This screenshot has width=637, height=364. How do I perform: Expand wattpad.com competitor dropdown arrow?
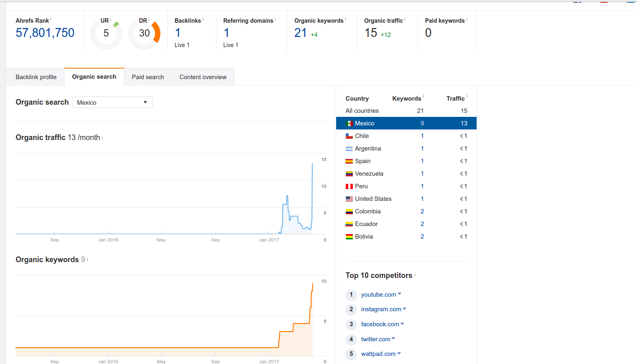pyautogui.click(x=399, y=353)
